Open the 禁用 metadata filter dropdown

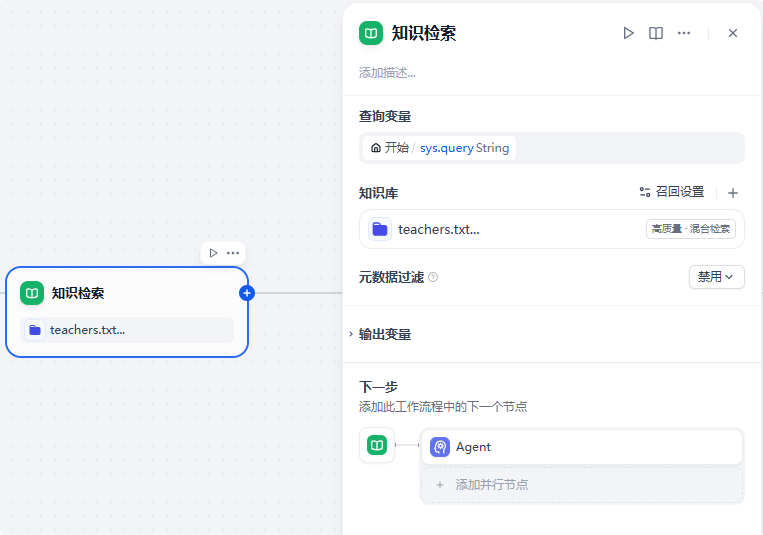tap(716, 277)
